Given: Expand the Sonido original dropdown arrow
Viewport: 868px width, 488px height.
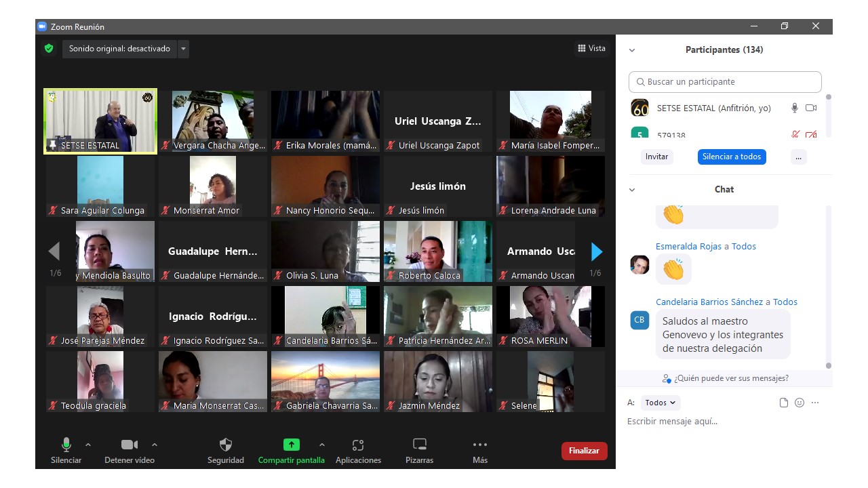Looking at the screenshot, I should (183, 49).
